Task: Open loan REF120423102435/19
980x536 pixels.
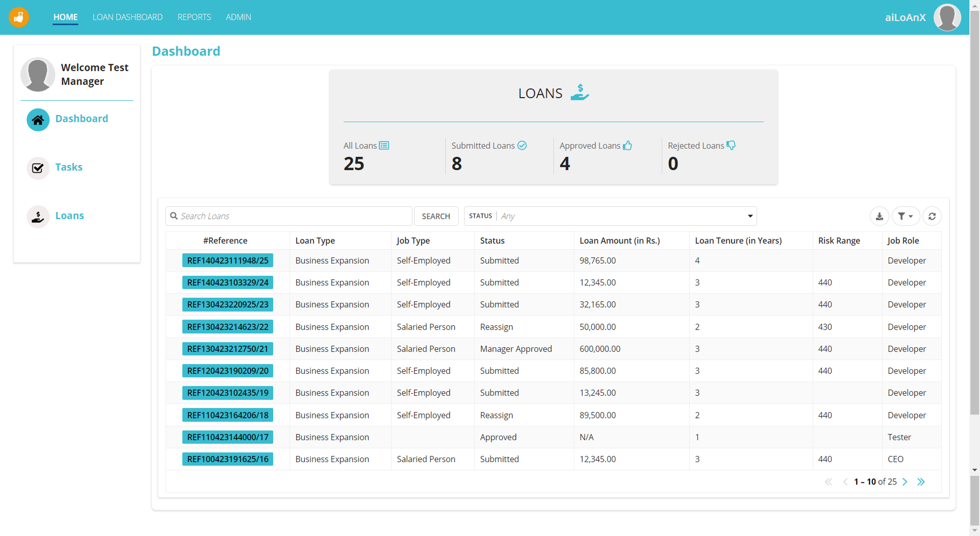Action: [227, 393]
